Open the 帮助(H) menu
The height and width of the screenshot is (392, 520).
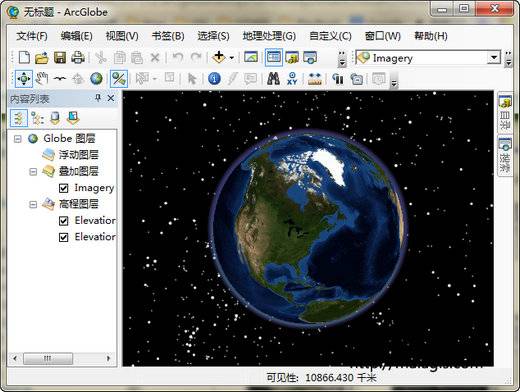click(x=431, y=36)
